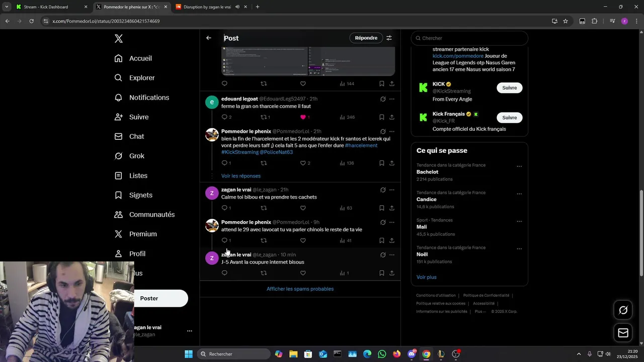The image size is (644, 362).
Task: Follow the KICK account with Suivre
Action: tap(509, 88)
